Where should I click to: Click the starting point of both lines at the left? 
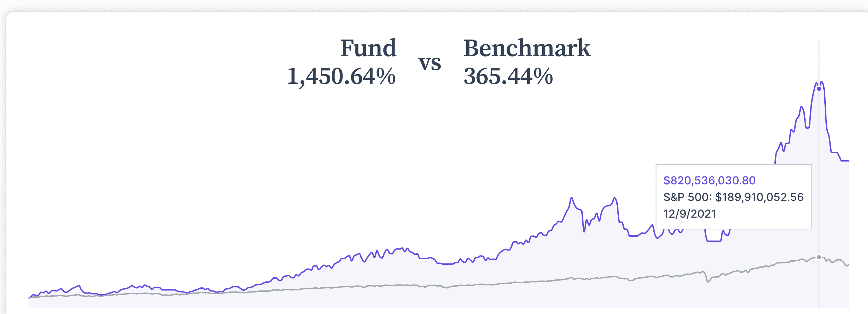click(x=29, y=297)
